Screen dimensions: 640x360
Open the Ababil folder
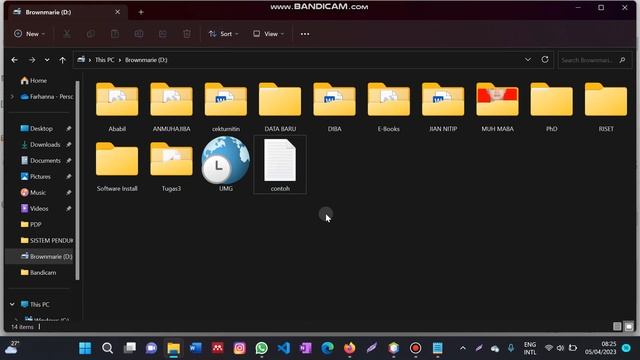117,107
